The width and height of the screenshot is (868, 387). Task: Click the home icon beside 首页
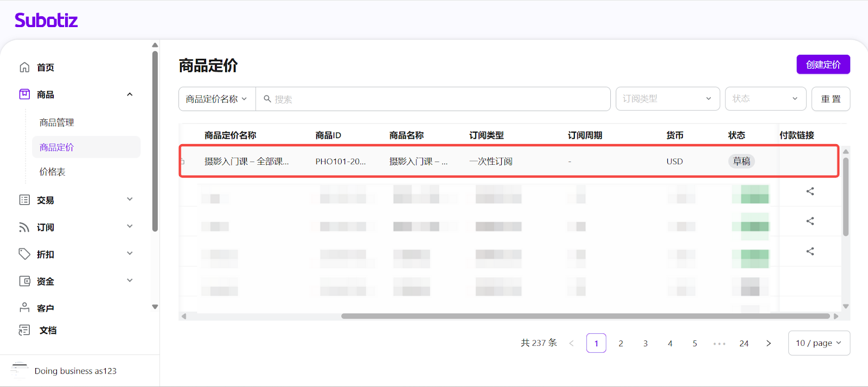pos(24,67)
